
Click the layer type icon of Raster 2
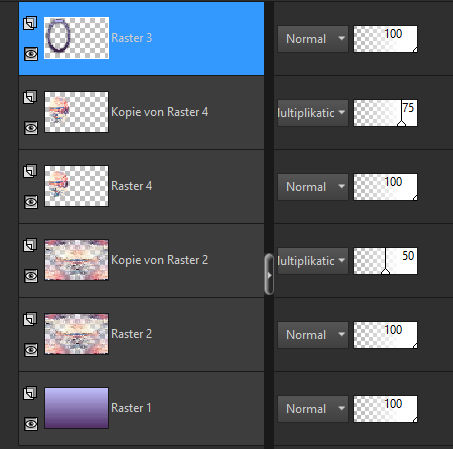(30, 319)
